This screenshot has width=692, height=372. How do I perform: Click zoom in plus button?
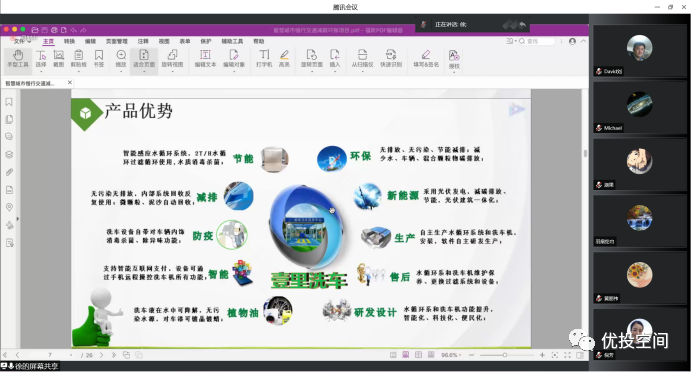tap(542, 355)
